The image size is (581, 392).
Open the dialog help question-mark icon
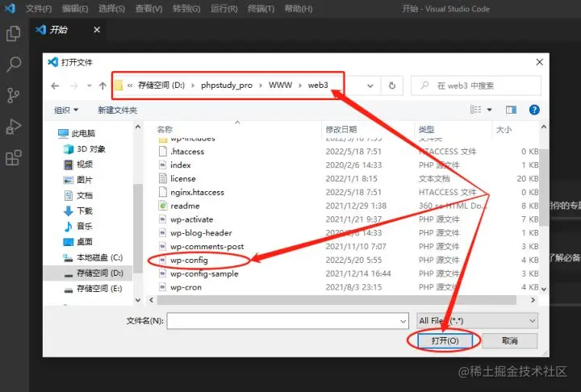coord(534,110)
